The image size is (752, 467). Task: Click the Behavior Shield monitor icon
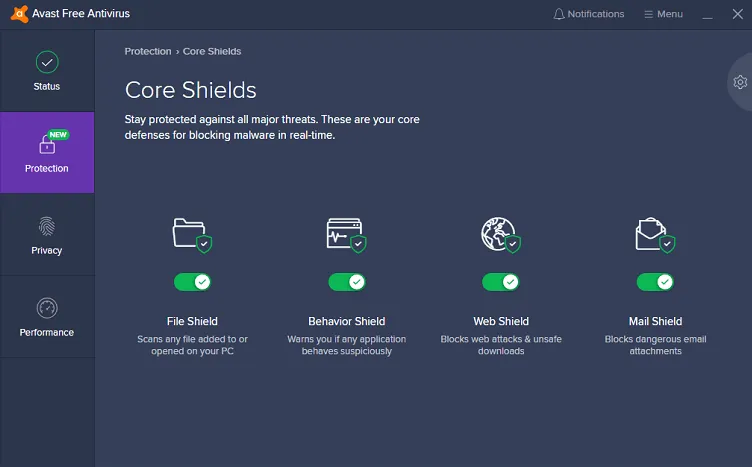(x=347, y=235)
